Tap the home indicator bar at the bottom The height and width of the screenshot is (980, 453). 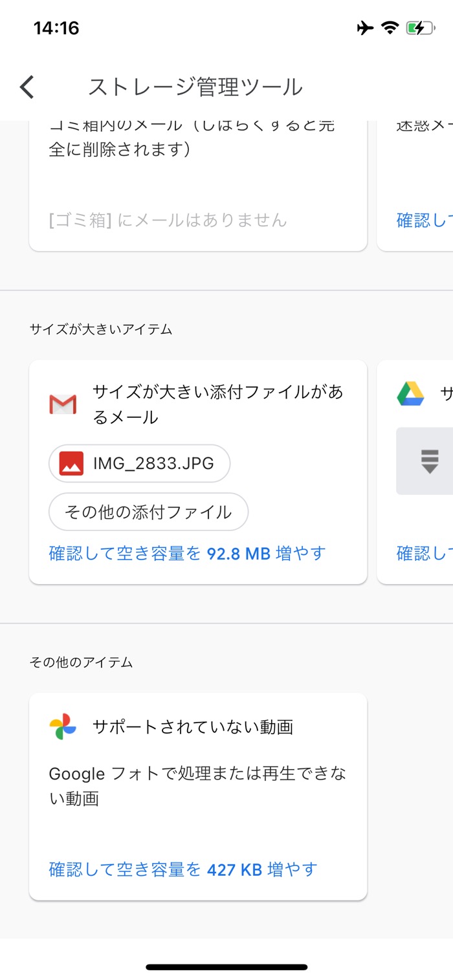click(226, 966)
